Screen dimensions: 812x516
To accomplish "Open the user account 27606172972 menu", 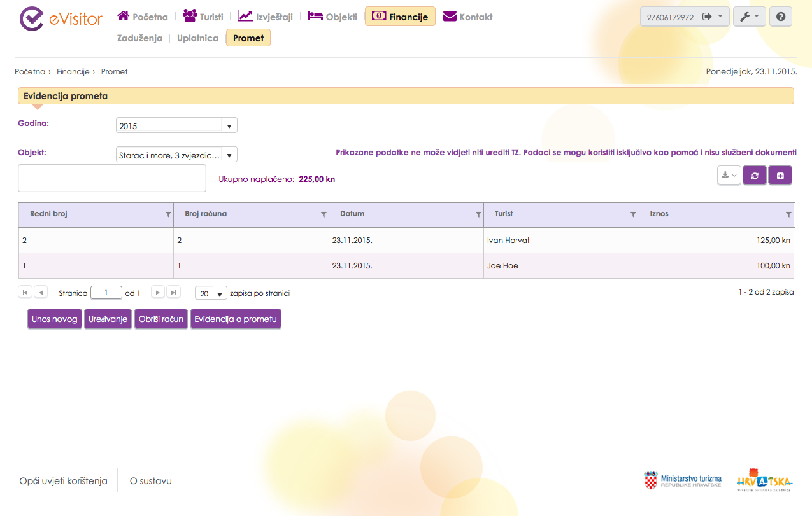I will [x=684, y=17].
